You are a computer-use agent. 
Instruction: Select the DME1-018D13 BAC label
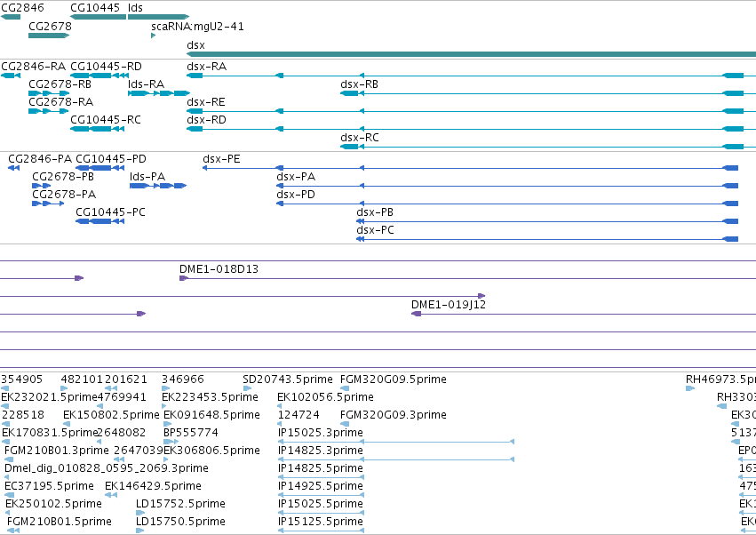pos(219,269)
